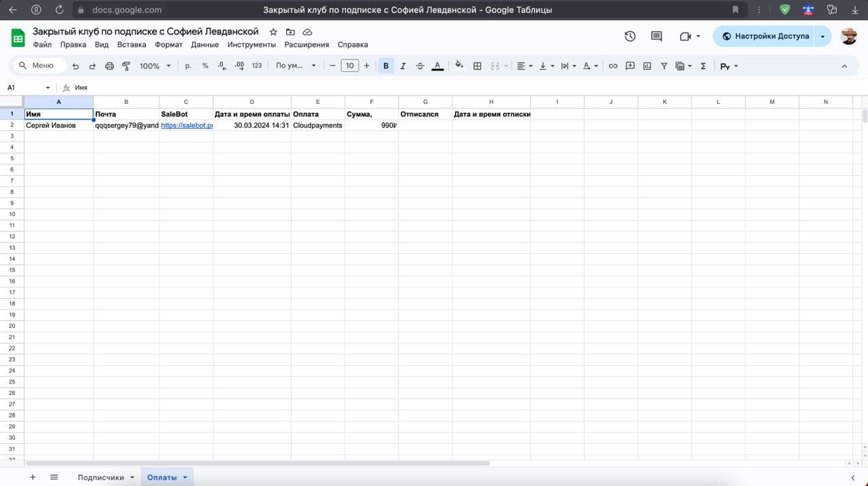Switch to the Подписчики sheet tab
Screen dimensions: 868x486
point(101,477)
